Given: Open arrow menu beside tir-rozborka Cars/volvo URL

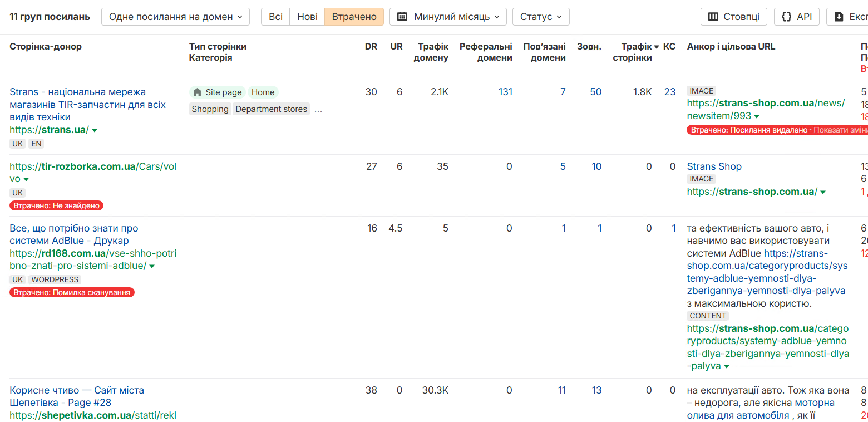Looking at the screenshot, I should click(26, 179).
